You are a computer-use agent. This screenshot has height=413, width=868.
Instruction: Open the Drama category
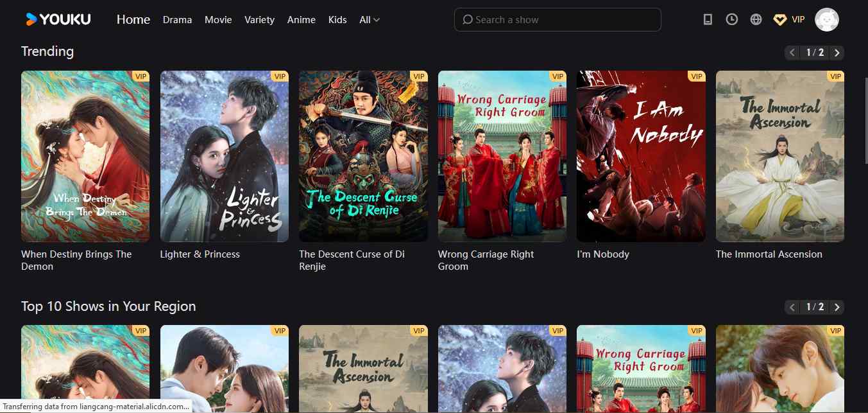177,20
